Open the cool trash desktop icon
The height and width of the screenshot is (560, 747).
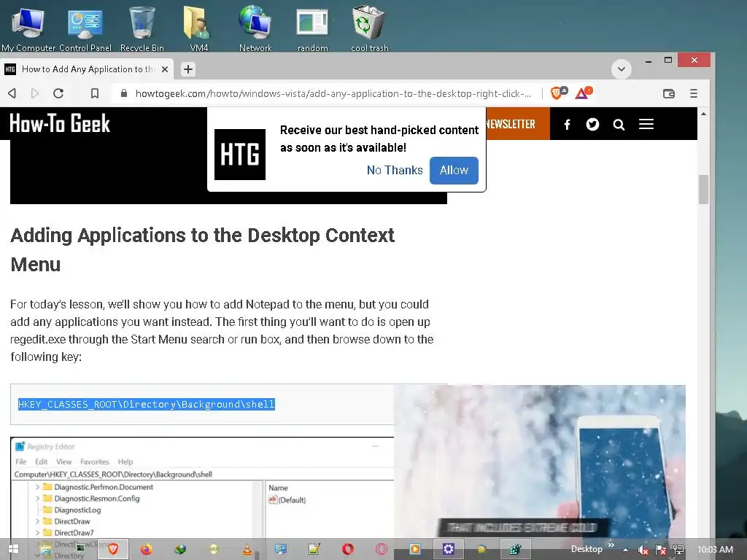(369, 27)
